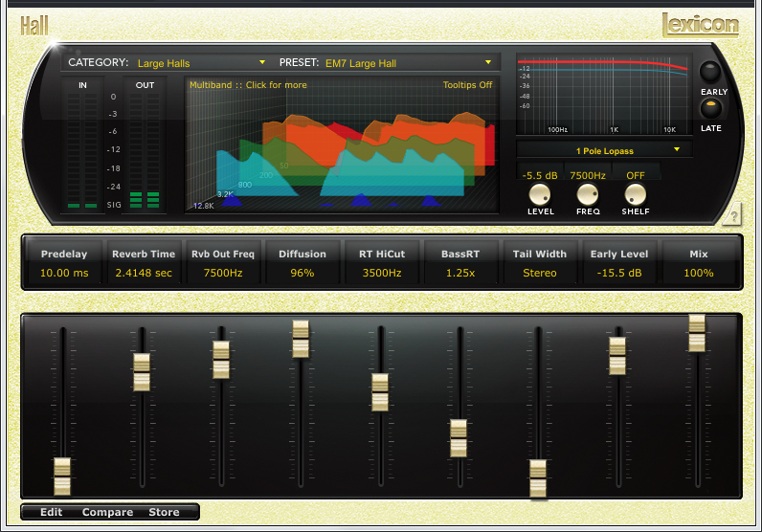Open the PRESET dropdown arrow
This screenshot has width=762, height=532.
click(488, 62)
